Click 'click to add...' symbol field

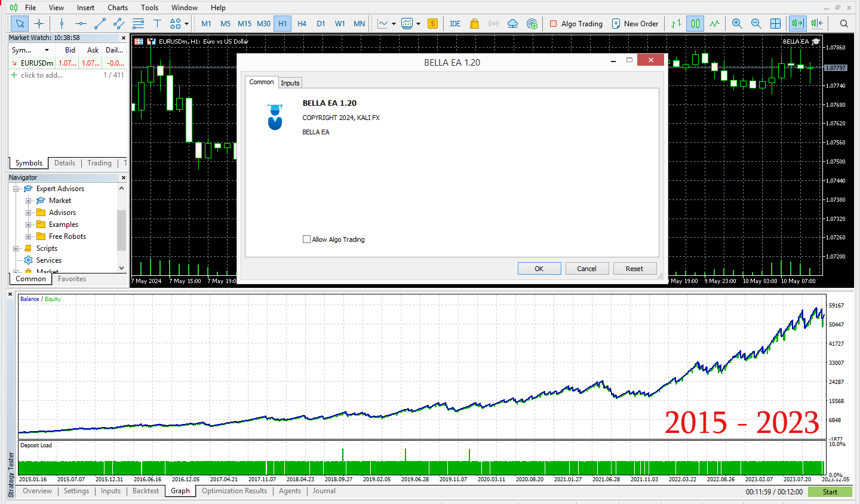[x=42, y=75]
